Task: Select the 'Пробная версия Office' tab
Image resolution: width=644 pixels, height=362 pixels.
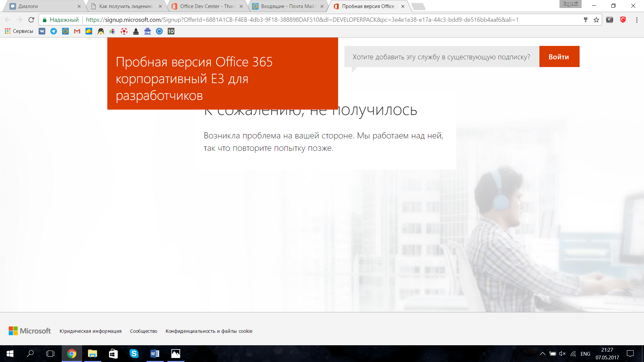Action: pyautogui.click(x=369, y=6)
